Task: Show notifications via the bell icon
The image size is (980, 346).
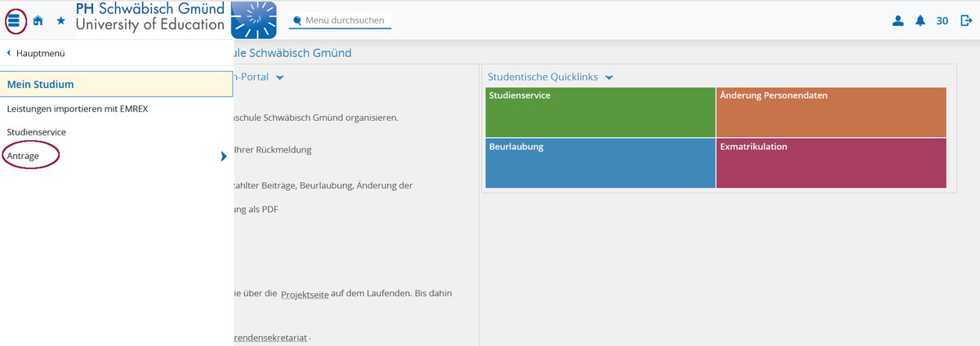Action: coord(920,21)
